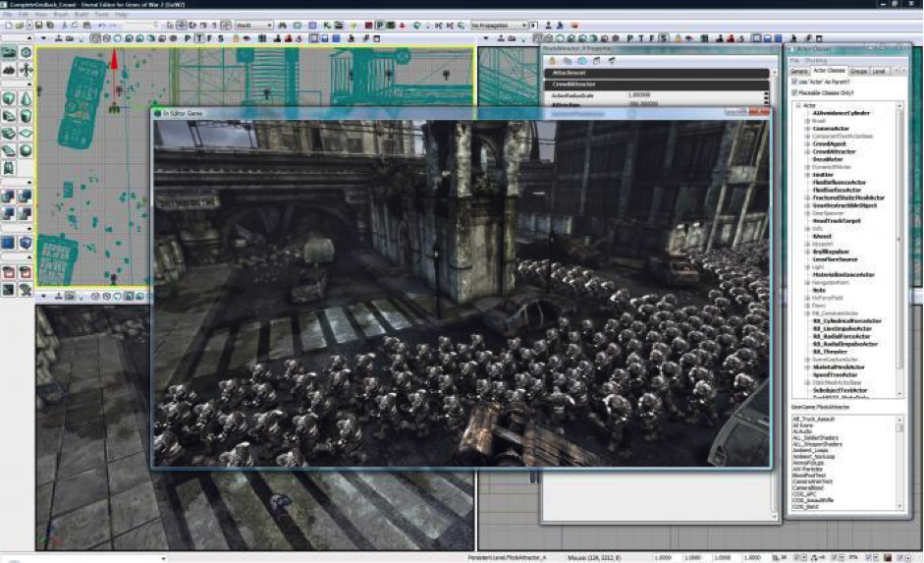The image size is (924, 563).
Task: Toggle the active T button in Top viewport toolbar
Action: click(x=199, y=38)
